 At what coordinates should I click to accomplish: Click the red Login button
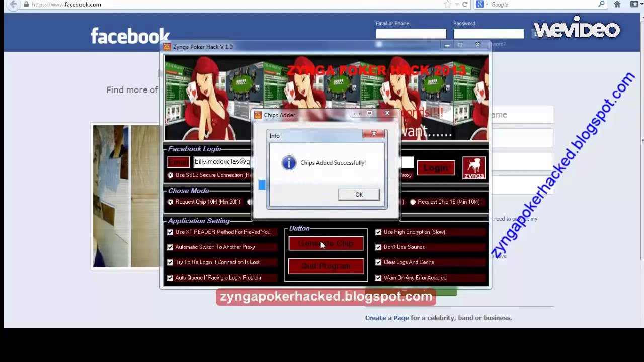point(436,168)
